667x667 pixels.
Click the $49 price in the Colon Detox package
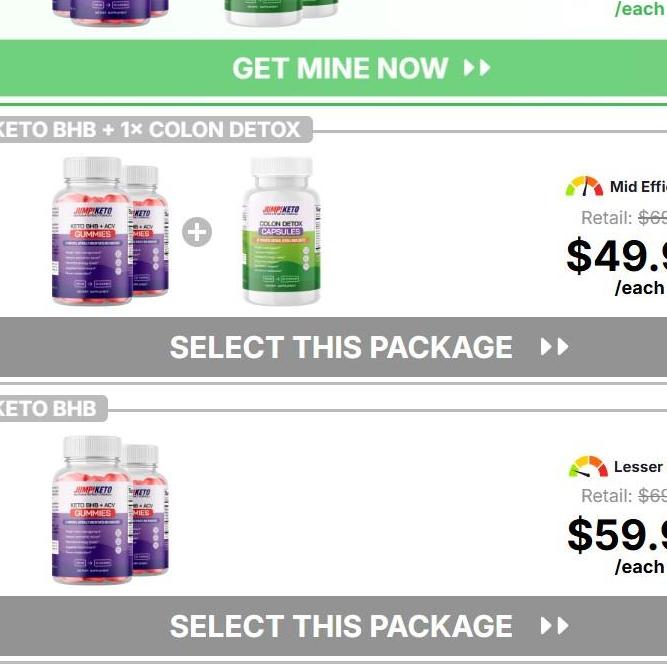[617, 255]
